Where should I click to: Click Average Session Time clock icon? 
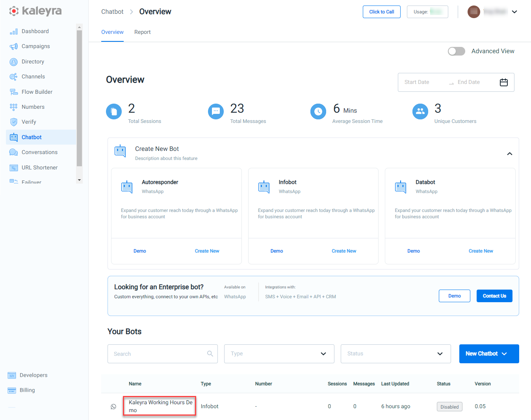click(318, 112)
